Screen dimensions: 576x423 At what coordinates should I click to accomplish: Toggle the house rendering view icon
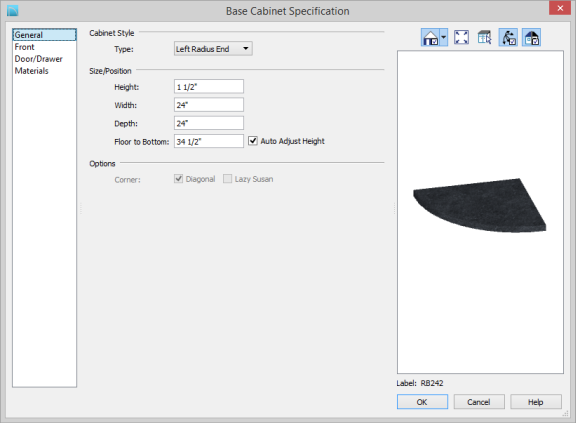pyautogui.click(x=430, y=37)
